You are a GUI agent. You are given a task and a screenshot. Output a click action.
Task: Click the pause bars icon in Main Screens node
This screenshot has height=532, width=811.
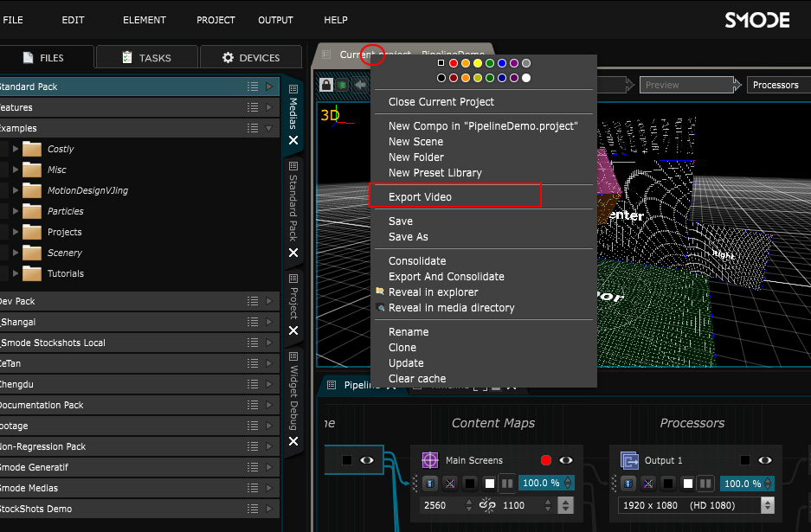pyautogui.click(x=507, y=484)
